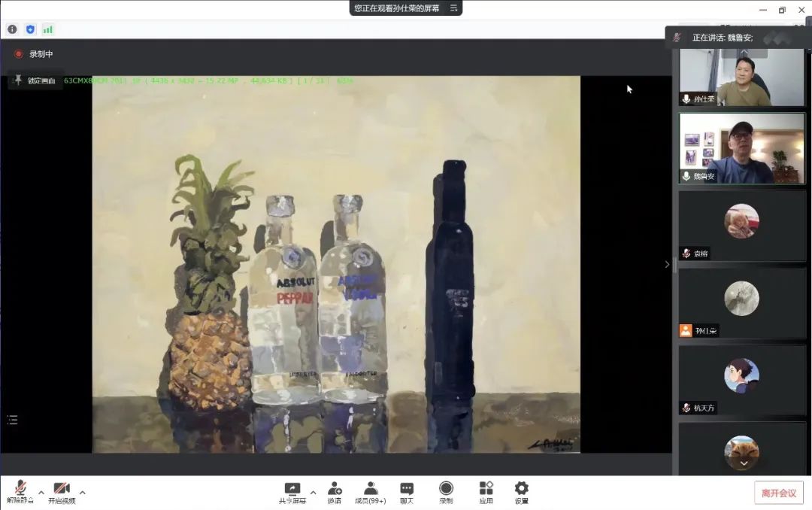Open the Chat (聊天) panel
The image size is (812, 510).
coord(407,490)
